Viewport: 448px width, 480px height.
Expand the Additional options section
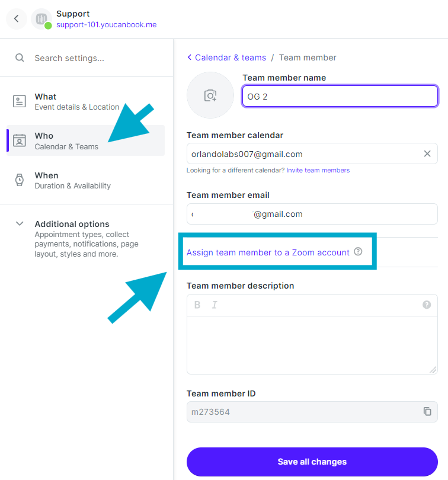(x=20, y=224)
